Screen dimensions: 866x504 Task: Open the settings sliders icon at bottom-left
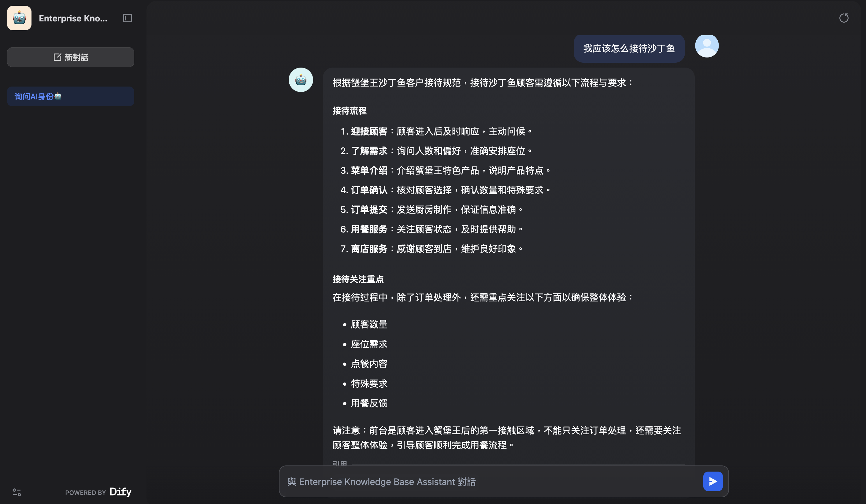[x=17, y=492]
